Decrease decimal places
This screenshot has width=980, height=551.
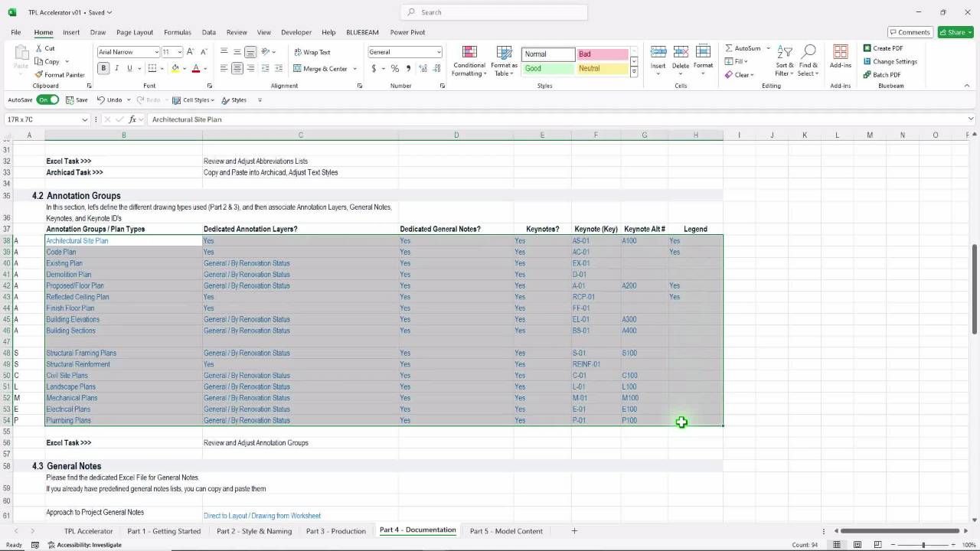[436, 69]
